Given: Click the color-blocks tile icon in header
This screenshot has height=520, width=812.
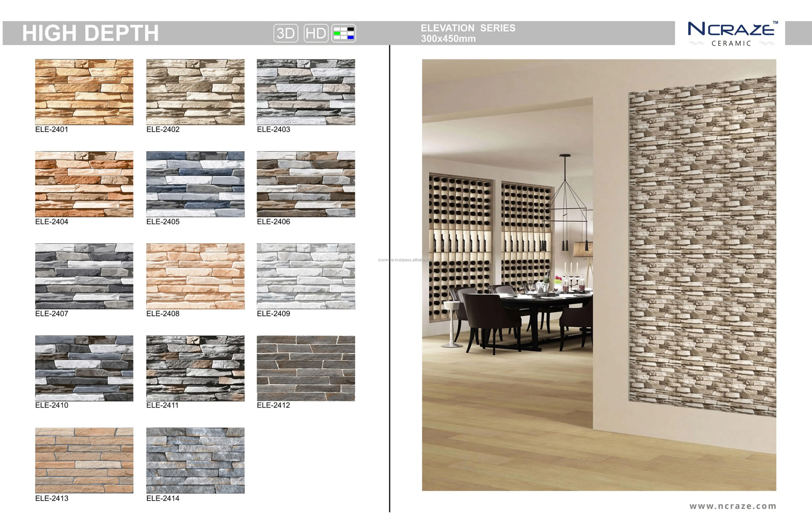Looking at the screenshot, I should pos(343,33).
